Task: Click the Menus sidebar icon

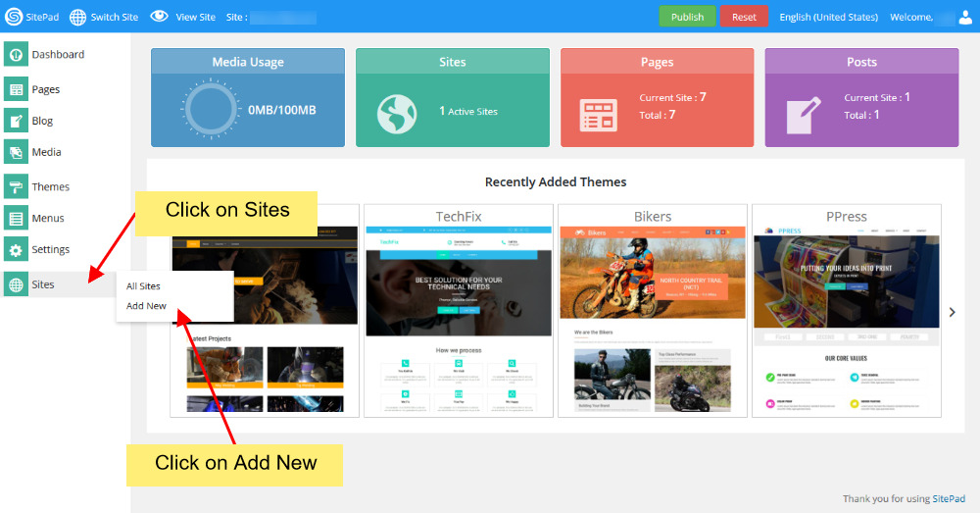Action: pos(16,218)
